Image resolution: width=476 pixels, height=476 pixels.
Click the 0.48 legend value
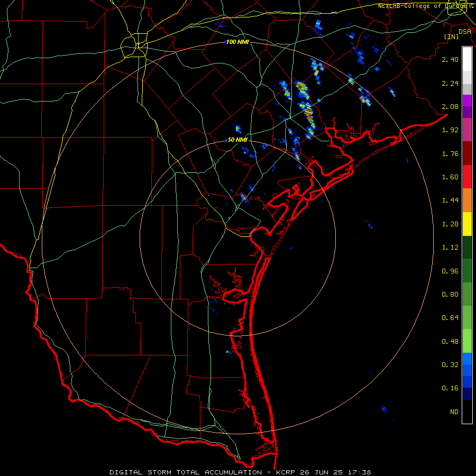450,342
